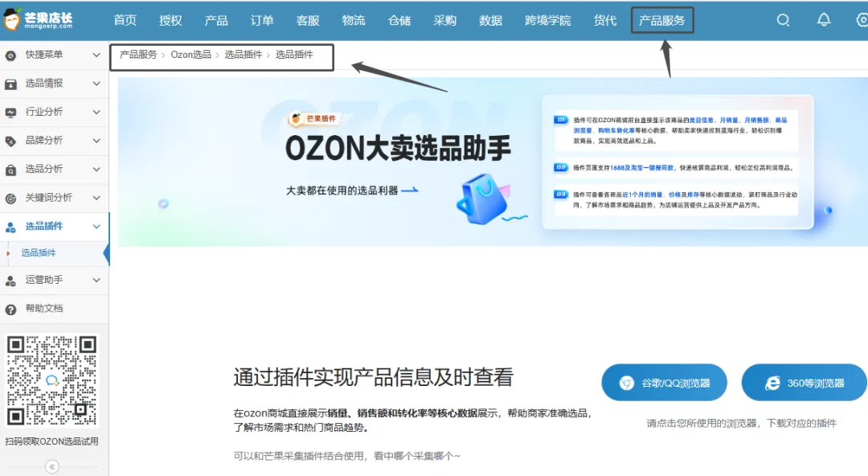Collapse sidebar with double-chevron button
Viewport: 868px width, 476px height.
[x=52, y=467]
